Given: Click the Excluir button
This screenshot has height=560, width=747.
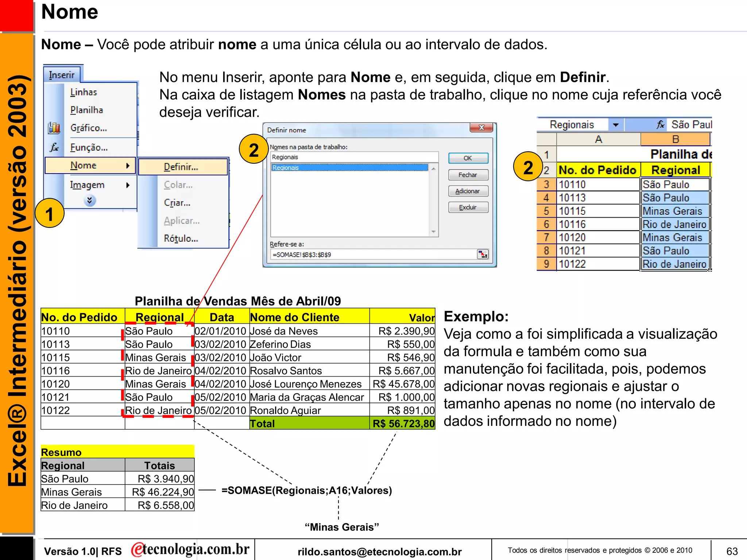Looking at the screenshot, I should [468, 207].
